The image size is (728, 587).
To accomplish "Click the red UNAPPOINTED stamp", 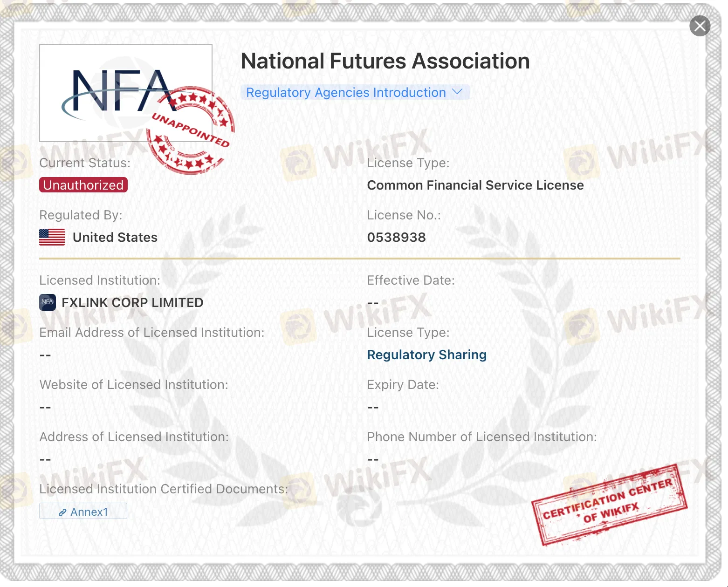I will click(192, 131).
